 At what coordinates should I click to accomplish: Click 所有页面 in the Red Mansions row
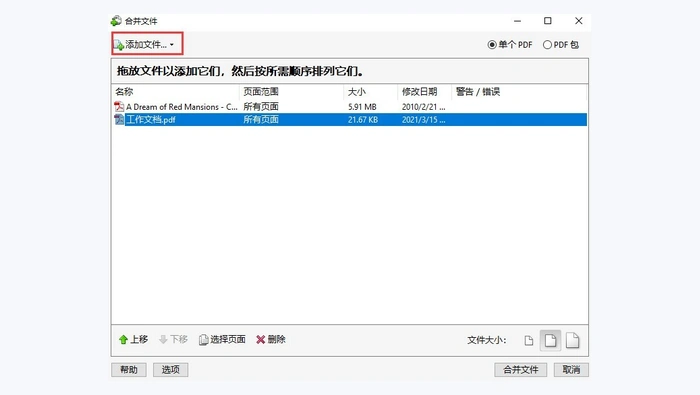coord(261,107)
